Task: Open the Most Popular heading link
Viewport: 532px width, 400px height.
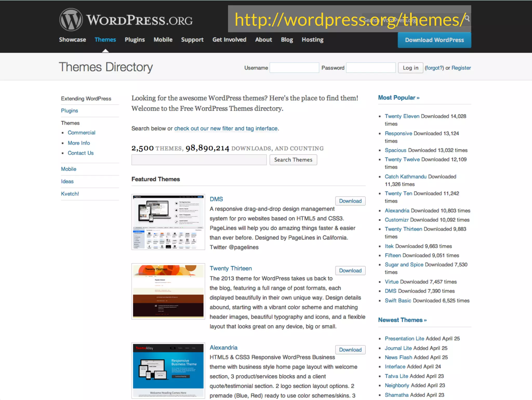Action: tap(399, 98)
